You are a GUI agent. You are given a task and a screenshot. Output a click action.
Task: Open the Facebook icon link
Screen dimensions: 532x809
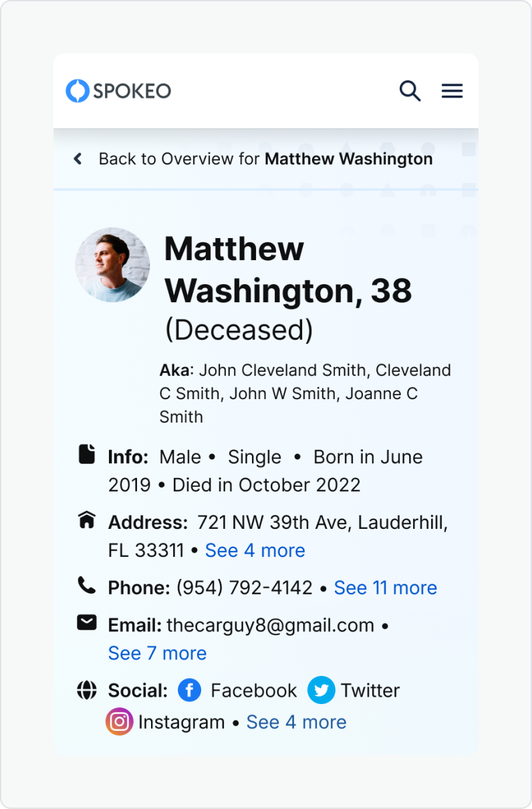tap(190, 690)
